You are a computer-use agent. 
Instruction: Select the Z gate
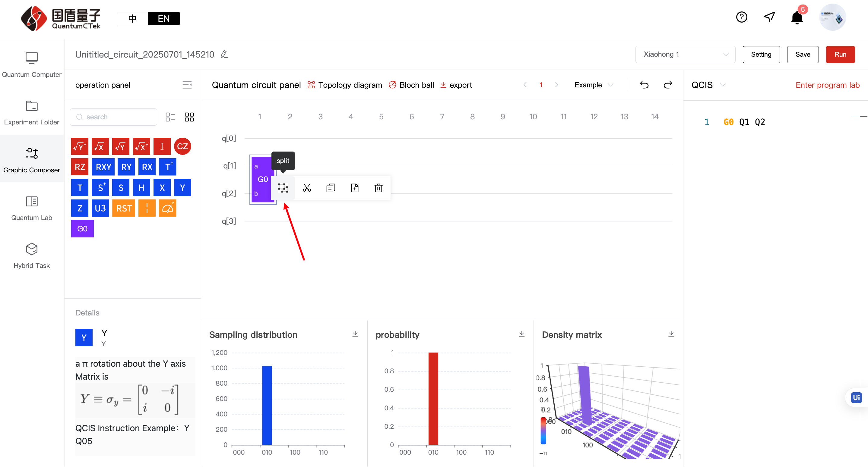(80, 208)
